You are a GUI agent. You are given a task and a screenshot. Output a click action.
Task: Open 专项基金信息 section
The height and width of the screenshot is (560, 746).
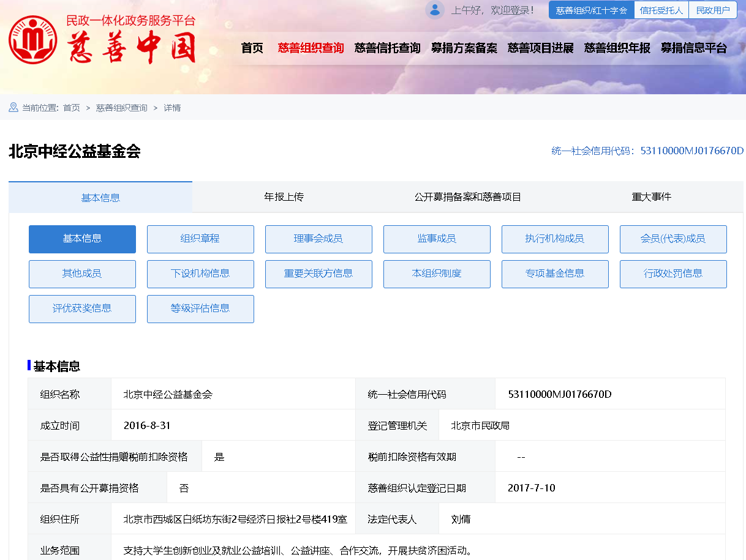point(555,274)
